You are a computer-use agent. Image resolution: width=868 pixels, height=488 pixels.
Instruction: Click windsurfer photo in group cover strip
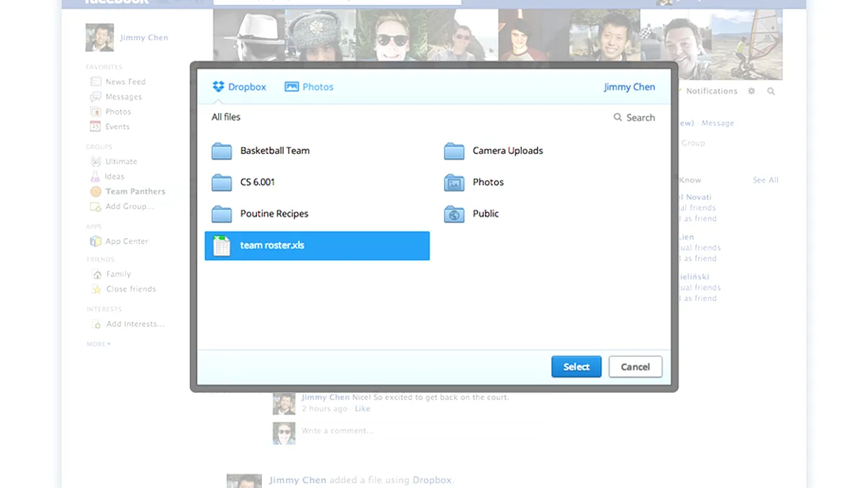(747, 44)
